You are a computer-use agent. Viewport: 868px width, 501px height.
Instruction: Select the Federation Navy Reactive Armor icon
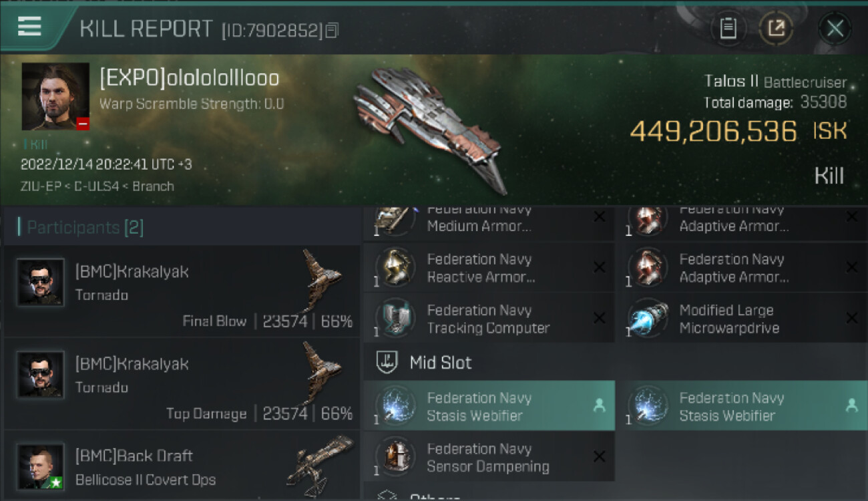[395, 268]
